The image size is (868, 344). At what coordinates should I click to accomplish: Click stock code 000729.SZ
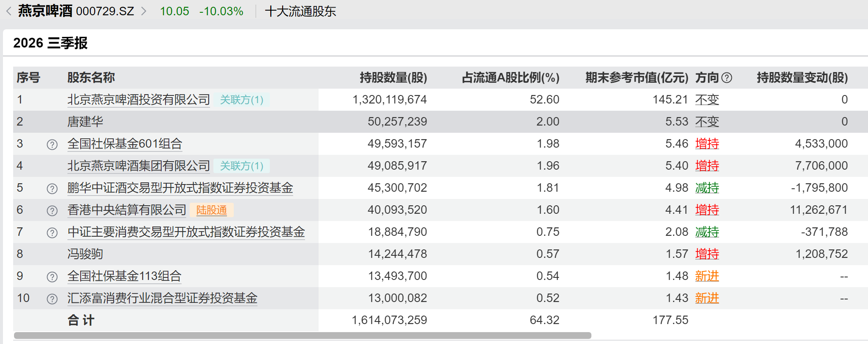[x=105, y=11]
